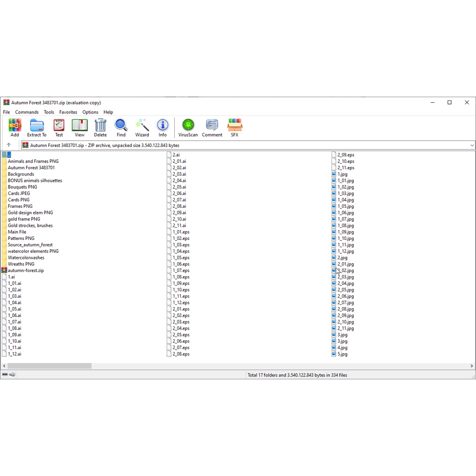The height and width of the screenshot is (476, 476).
Task: Open the Extract To tool
Action: [37, 127]
